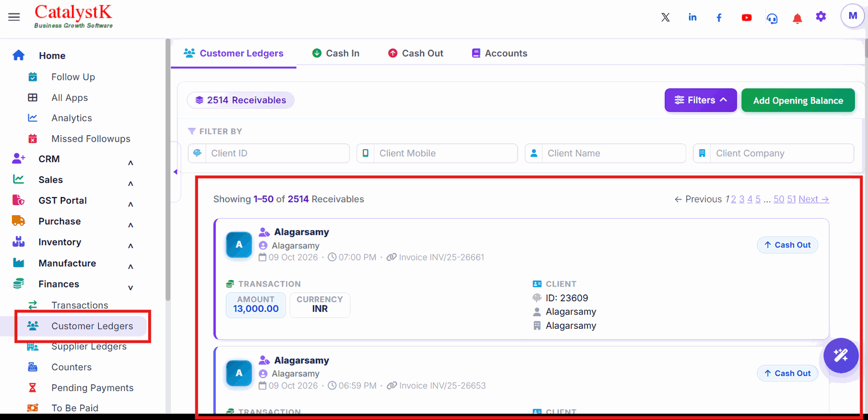
Task: Switch to the Cash In tab
Action: (x=336, y=53)
